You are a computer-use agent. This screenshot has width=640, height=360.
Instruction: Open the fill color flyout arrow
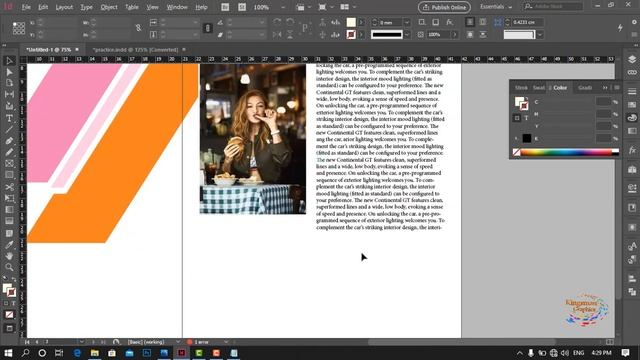(362, 22)
